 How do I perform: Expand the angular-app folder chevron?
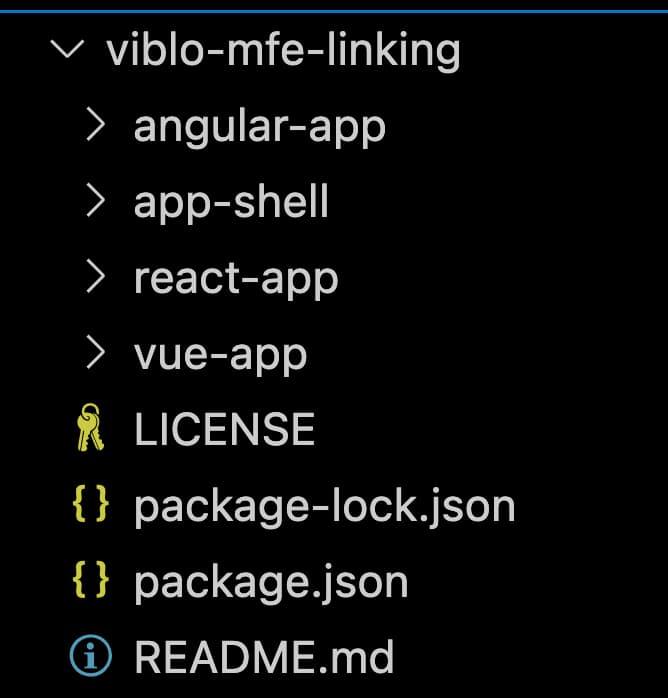click(x=95, y=125)
